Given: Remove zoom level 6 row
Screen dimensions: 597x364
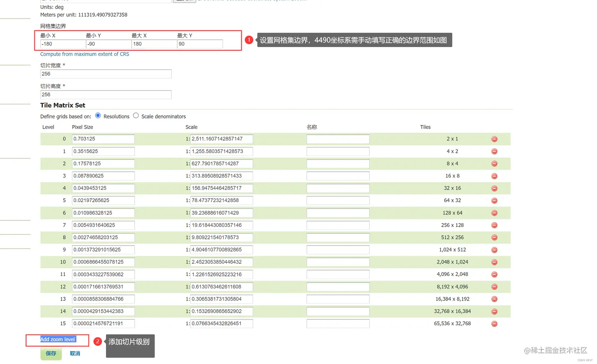Looking at the screenshot, I should (x=494, y=213).
